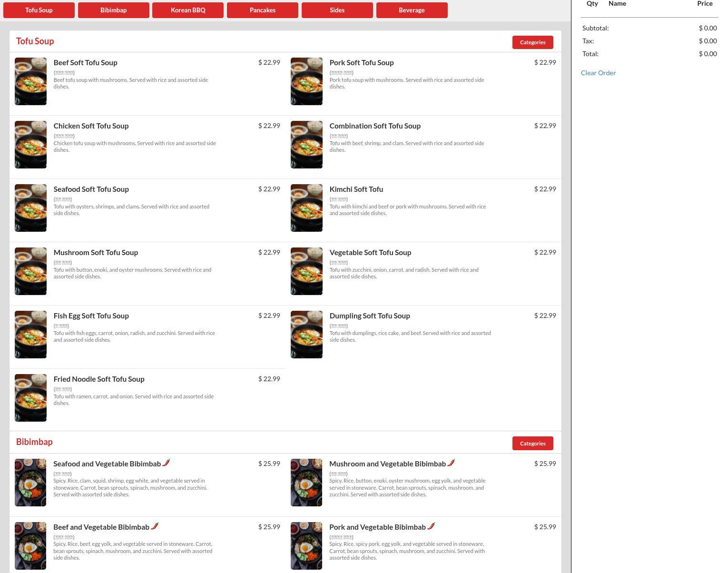Click chili icon next to Seafood and Vegetable Bibimbab
This screenshot has height=573, width=728.
coord(166,463)
